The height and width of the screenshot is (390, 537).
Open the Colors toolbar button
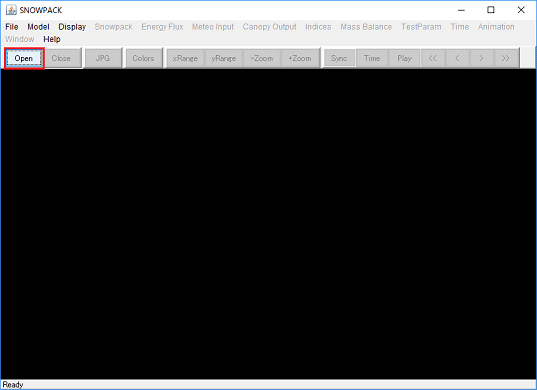point(143,58)
